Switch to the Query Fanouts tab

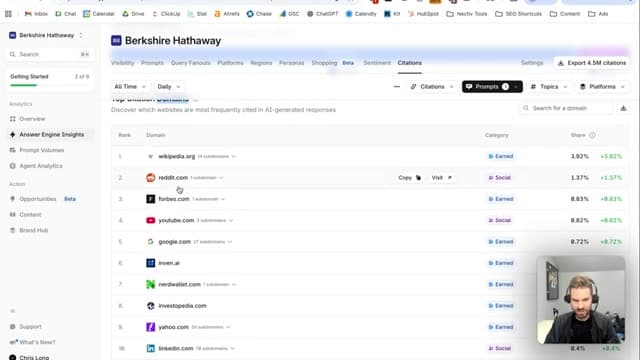click(191, 63)
